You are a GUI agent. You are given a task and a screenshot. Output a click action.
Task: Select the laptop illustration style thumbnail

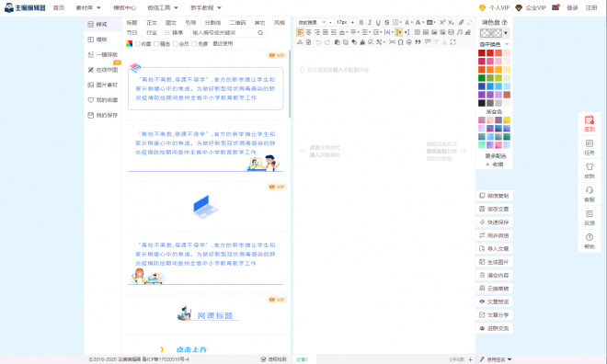tap(206, 207)
